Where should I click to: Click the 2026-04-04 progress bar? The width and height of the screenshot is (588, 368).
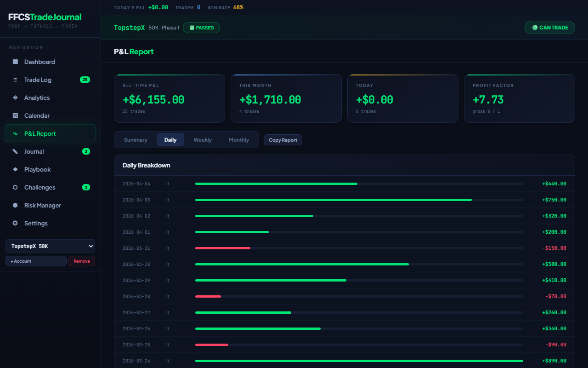pos(359,184)
